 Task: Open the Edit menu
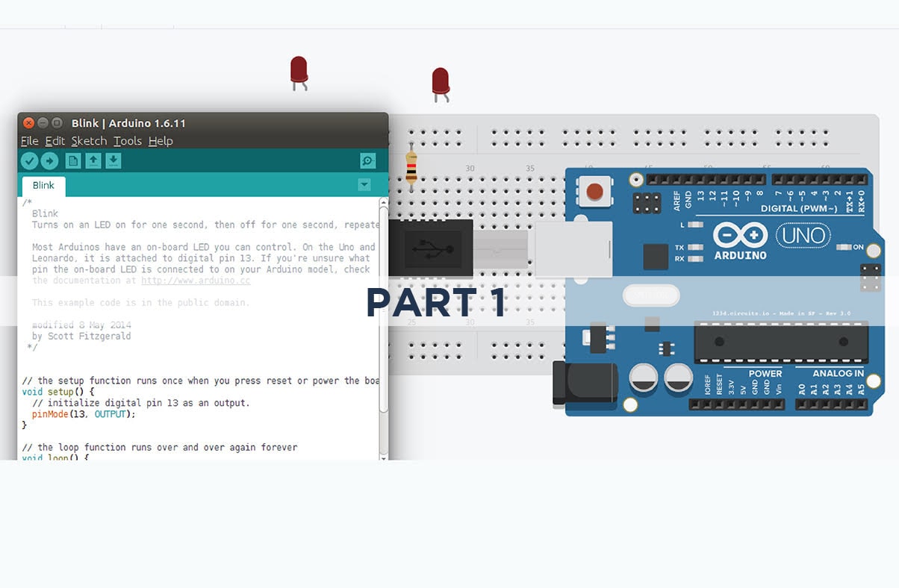(55, 141)
